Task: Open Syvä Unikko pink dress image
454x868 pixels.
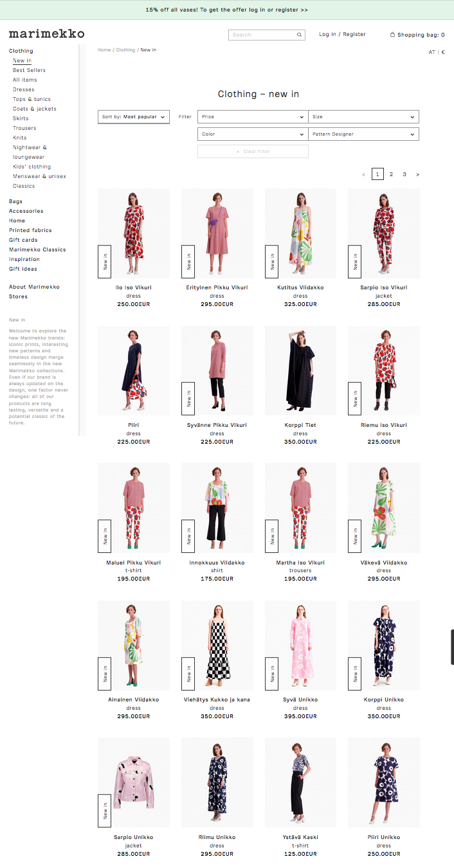Action: click(x=300, y=646)
